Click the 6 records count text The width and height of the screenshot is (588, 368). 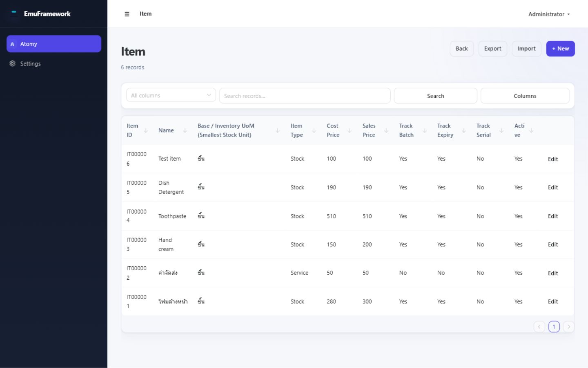point(132,67)
